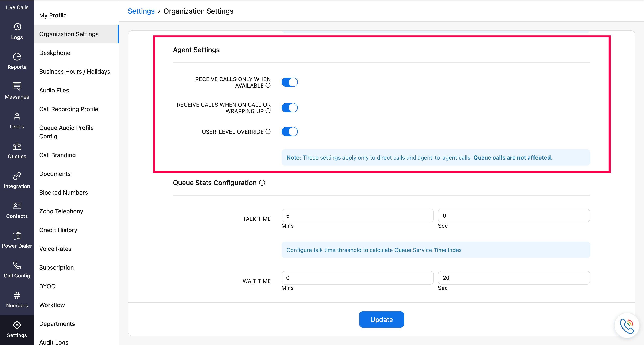Open Voice Rates page
The width and height of the screenshot is (644, 345).
pos(55,249)
